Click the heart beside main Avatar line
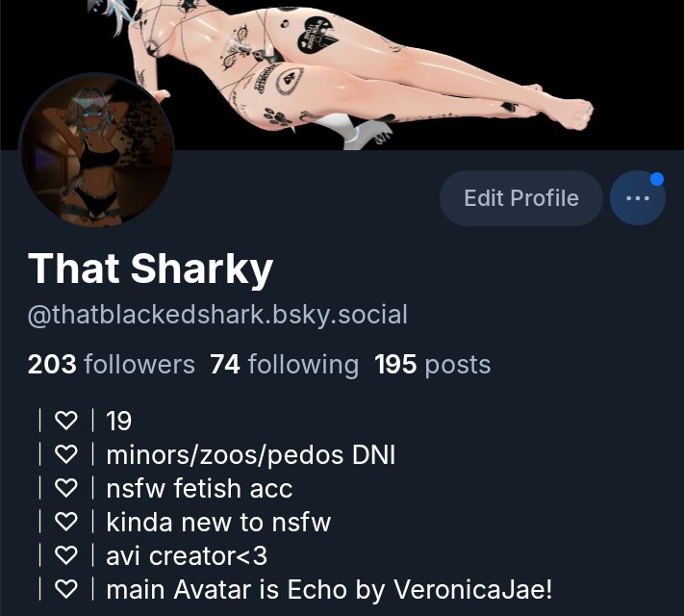This screenshot has height=616, width=684. [65, 589]
